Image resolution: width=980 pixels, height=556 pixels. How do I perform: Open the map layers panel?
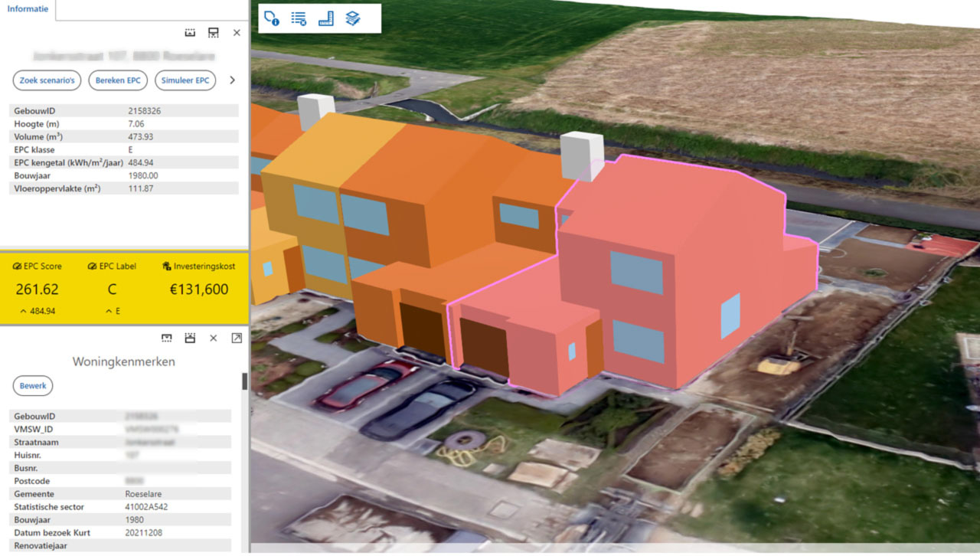(x=353, y=18)
